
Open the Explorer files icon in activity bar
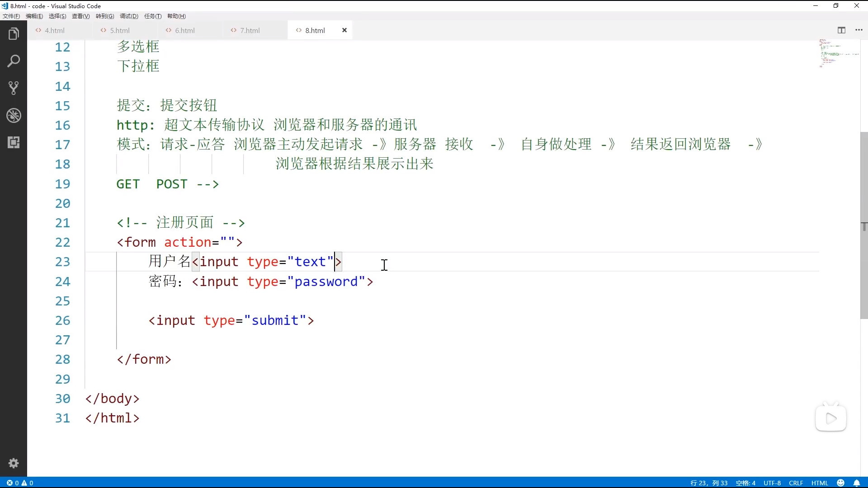pyautogui.click(x=14, y=34)
